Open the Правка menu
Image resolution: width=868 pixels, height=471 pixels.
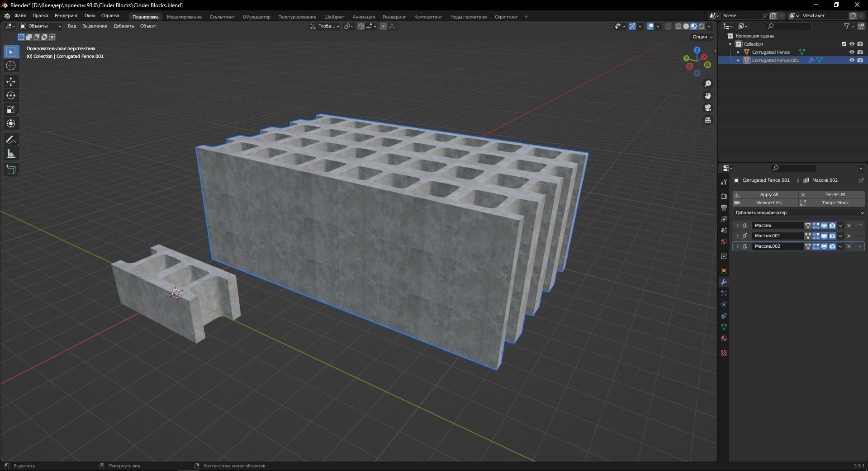point(40,16)
